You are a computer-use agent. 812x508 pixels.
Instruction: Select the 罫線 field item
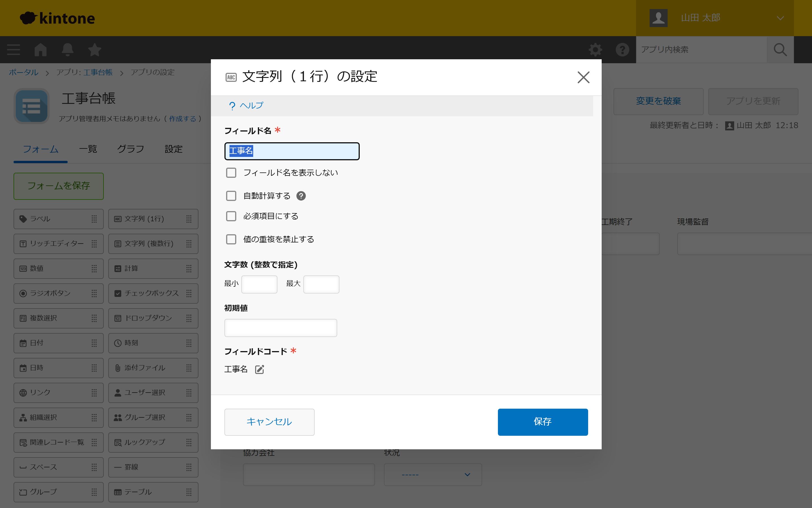[153, 468]
